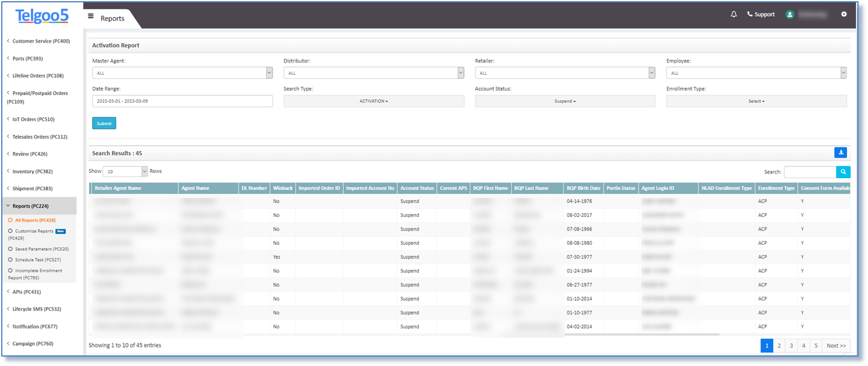Image resolution: width=868 pixels, height=366 pixels.
Task: Open the Show rows count dropdown
Action: pos(125,171)
